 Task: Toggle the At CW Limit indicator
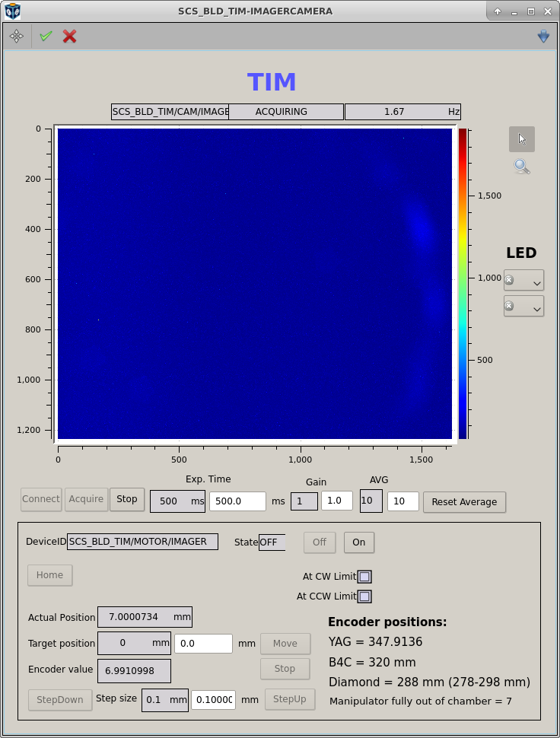(364, 577)
